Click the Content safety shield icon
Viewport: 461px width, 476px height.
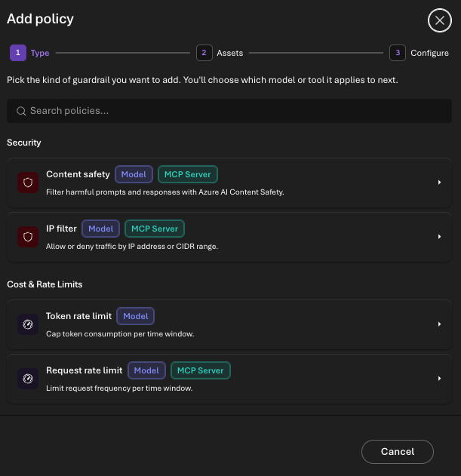[x=28, y=183]
